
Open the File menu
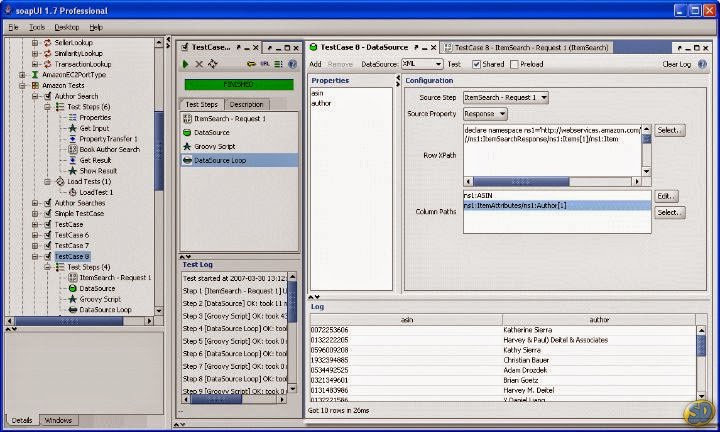(13, 28)
